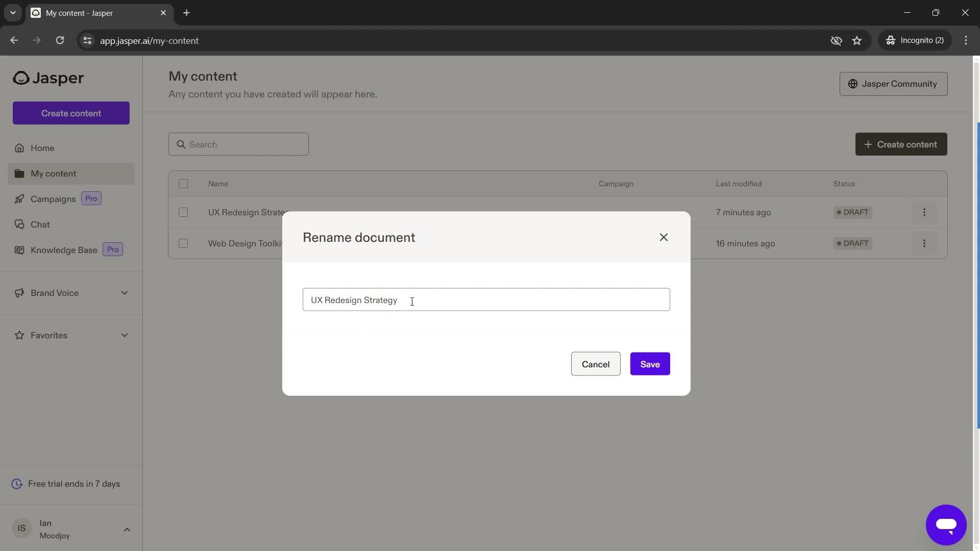
Task: Click the Jasper Community button
Action: tap(893, 84)
